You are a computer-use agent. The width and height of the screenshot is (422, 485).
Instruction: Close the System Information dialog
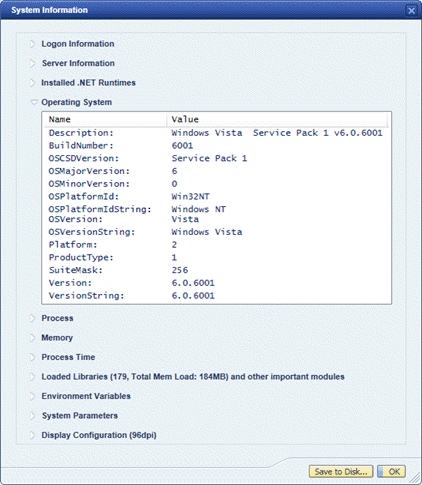click(412, 10)
